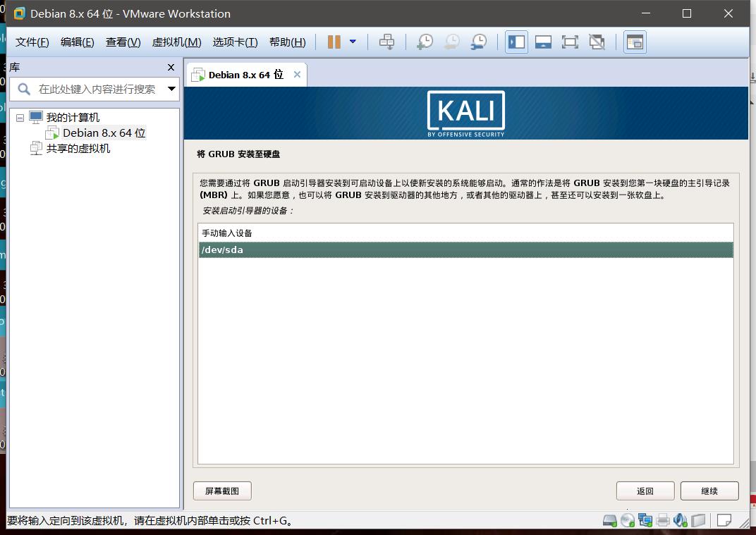Switch to console view icon
Viewport: 756px width, 535px height.
tap(635, 42)
